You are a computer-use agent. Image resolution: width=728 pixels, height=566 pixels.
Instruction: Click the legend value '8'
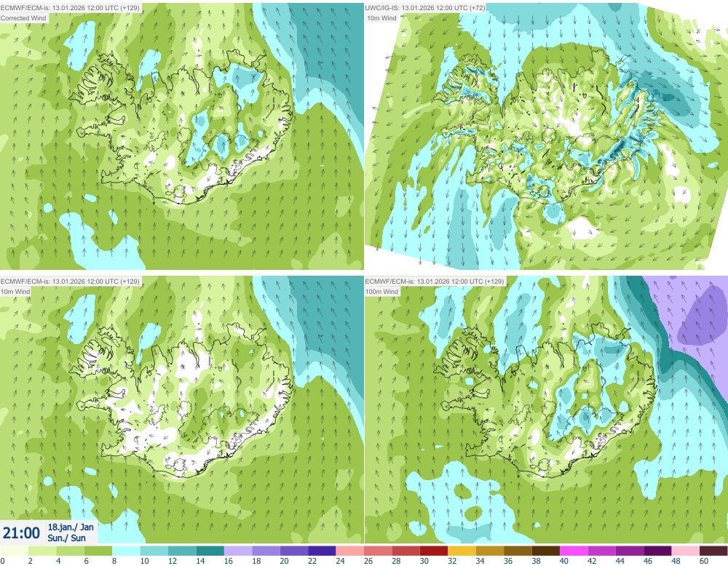(x=114, y=561)
